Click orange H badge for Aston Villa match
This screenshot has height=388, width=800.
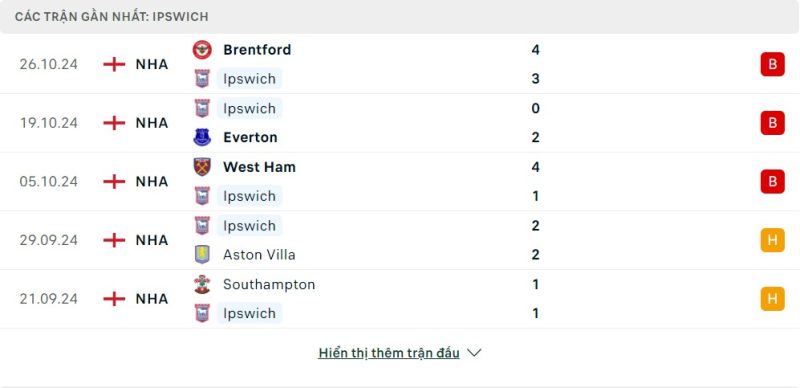772,240
